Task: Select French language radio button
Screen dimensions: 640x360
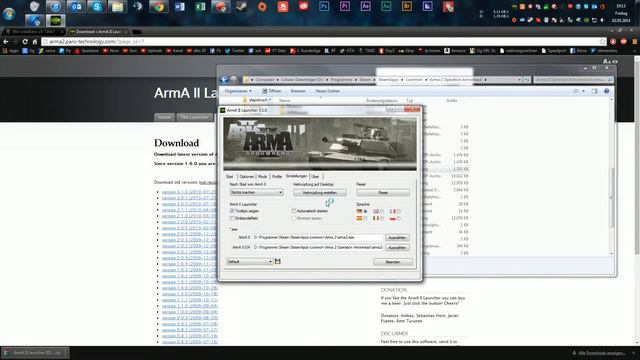Action: pyautogui.click(x=399, y=211)
